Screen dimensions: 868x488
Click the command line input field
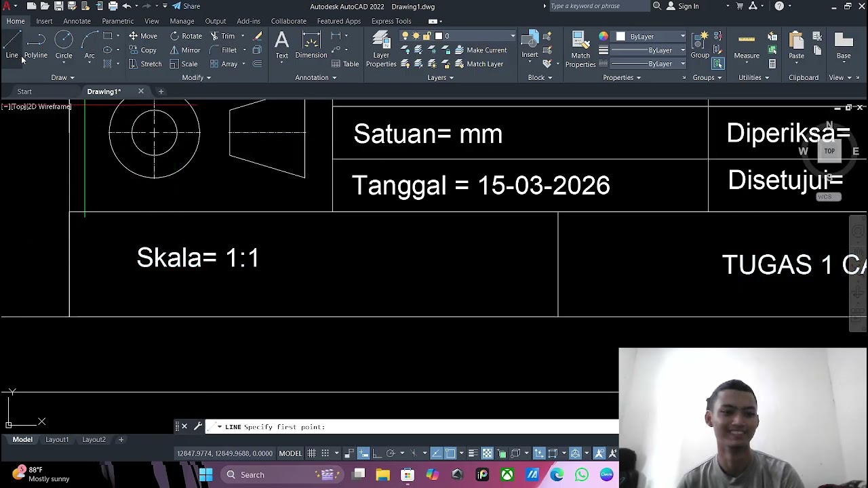tap(412, 427)
